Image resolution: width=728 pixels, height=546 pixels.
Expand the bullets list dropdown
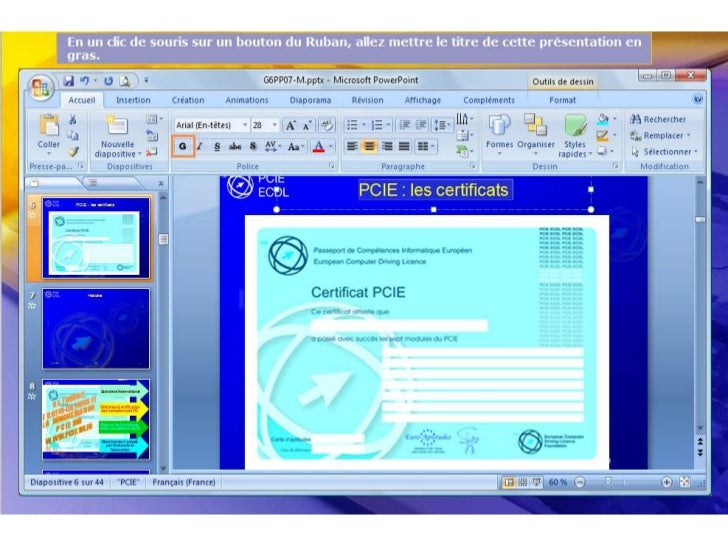pos(364,125)
